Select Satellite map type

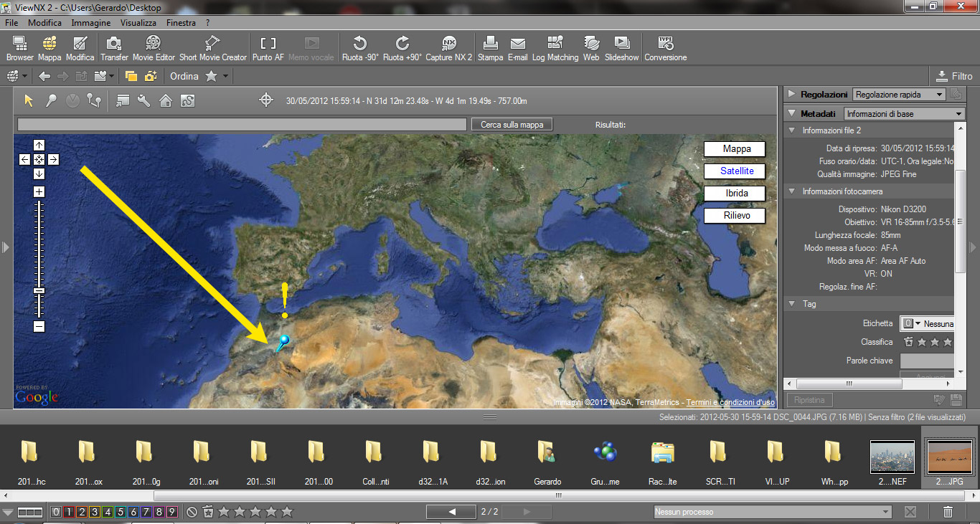coord(734,171)
